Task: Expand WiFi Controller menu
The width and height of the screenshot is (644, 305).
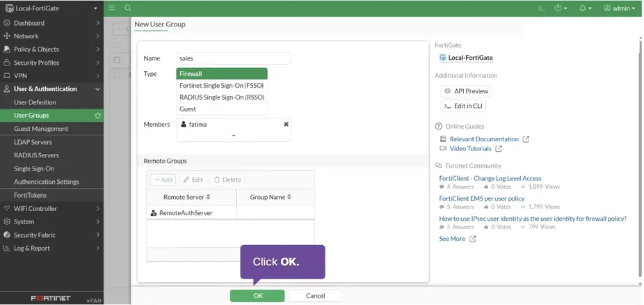Action: tap(51, 208)
